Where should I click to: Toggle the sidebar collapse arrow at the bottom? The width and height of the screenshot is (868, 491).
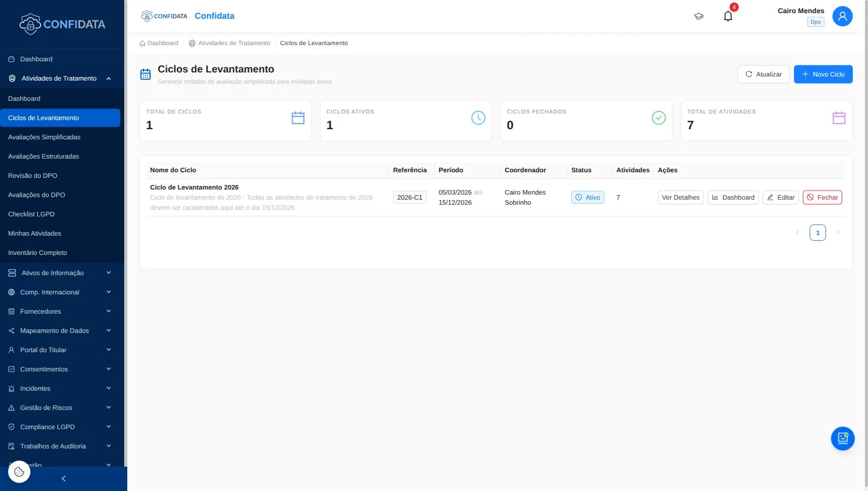coord(63,478)
